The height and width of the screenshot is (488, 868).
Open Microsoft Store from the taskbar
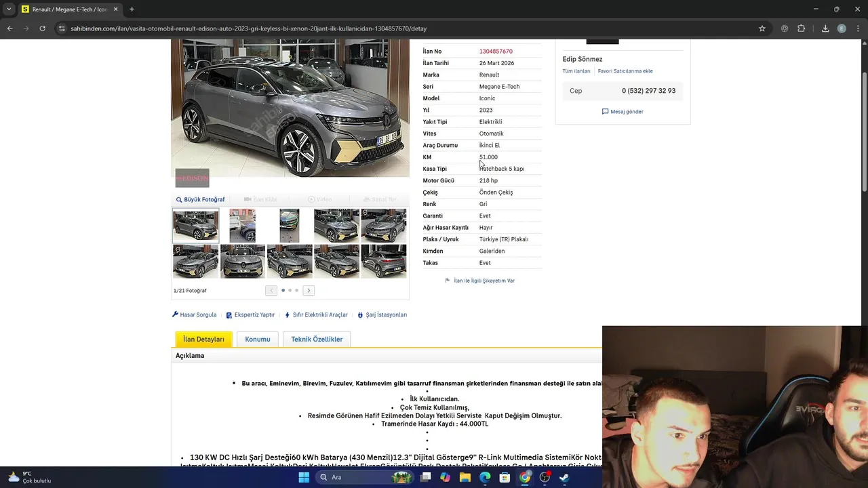point(505,477)
